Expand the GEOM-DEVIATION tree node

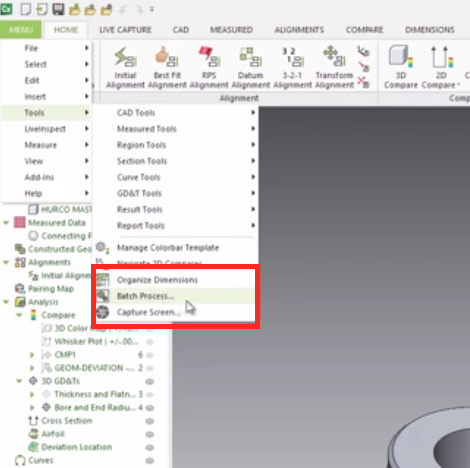coord(32,368)
